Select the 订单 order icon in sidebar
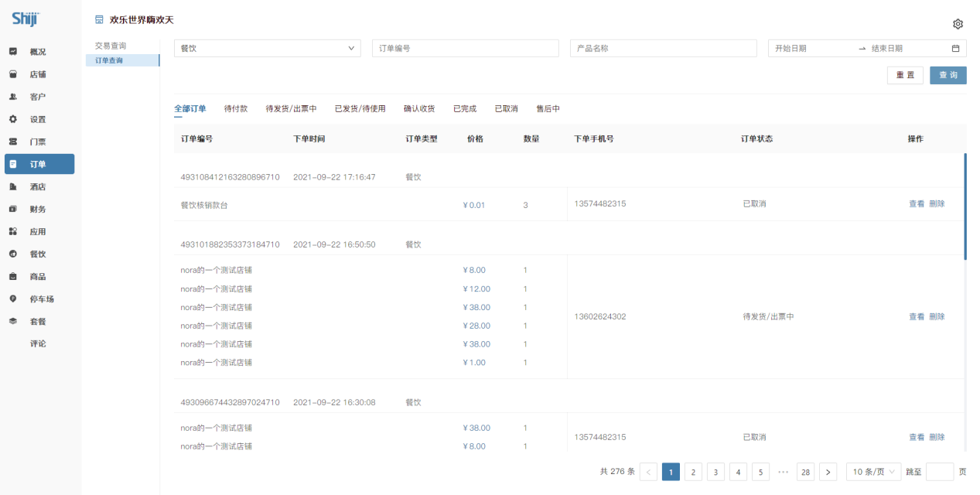Image resolution: width=980 pixels, height=495 pixels. pos(13,164)
